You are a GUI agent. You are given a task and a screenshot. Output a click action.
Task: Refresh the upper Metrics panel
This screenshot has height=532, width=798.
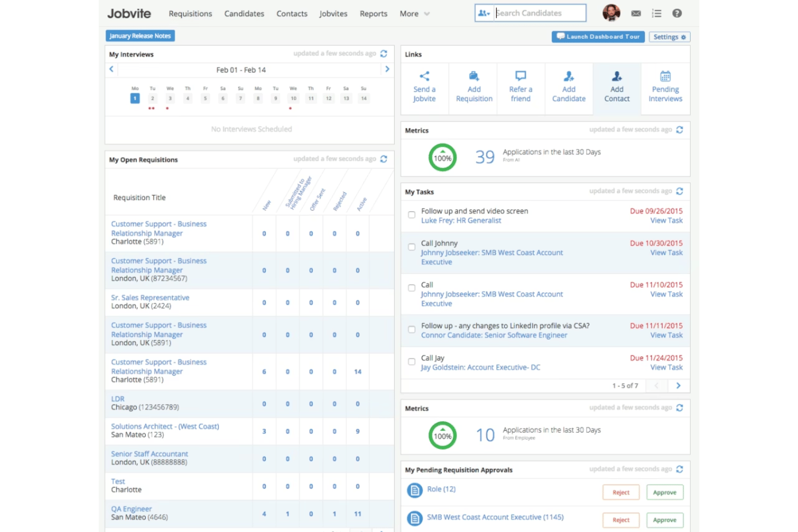click(x=679, y=130)
